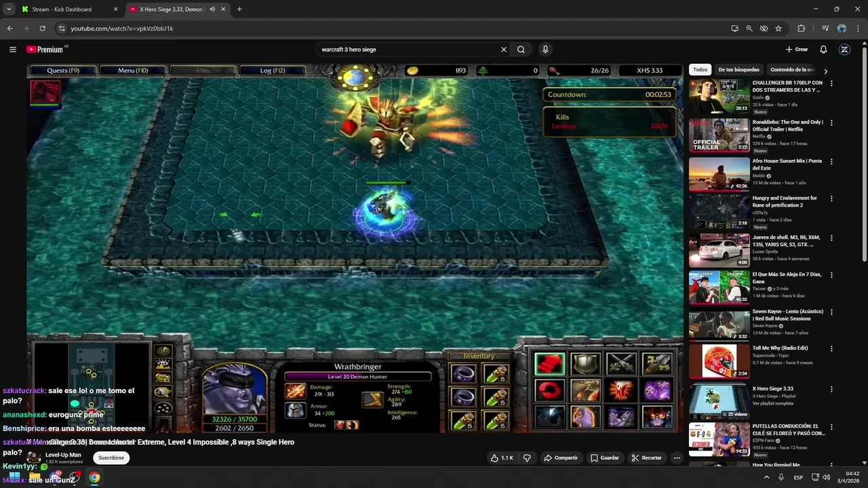Screen dimensions: 868x488
Task: Select the De tus búsquedas chip
Action: point(738,70)
